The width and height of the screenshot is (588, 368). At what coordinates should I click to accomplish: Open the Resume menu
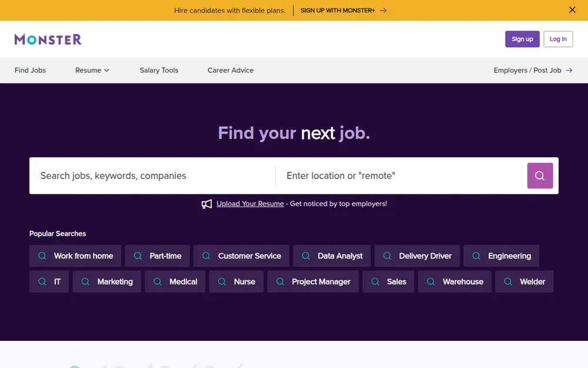[92, 70]
